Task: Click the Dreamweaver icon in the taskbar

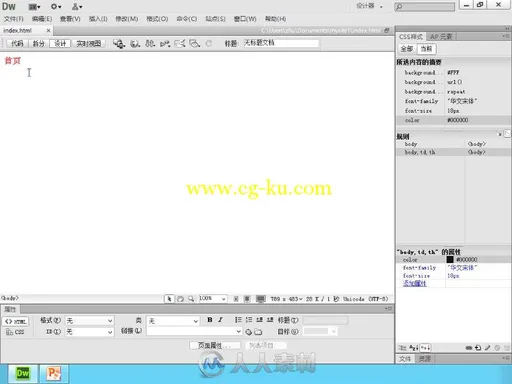Action: click(23, 373)
